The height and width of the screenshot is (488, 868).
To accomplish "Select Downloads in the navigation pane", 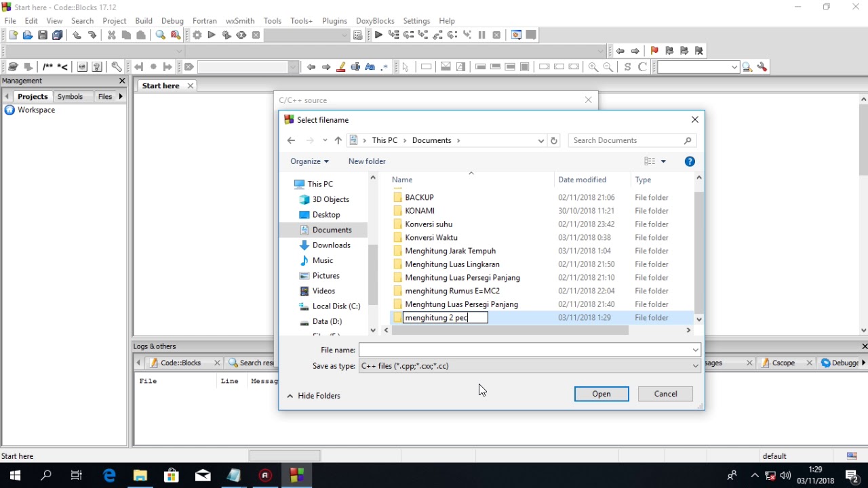I will (331, 245).
